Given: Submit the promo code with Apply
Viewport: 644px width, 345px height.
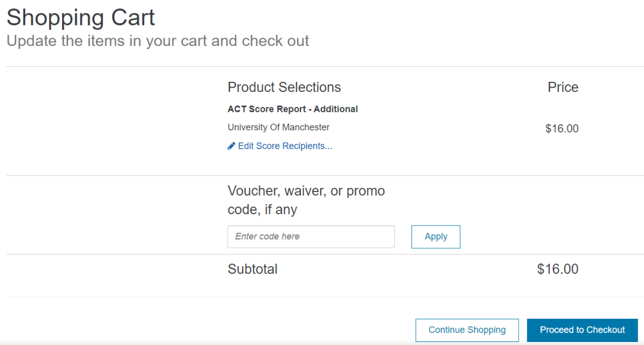Looking at the screenshot, I should 436,236.
